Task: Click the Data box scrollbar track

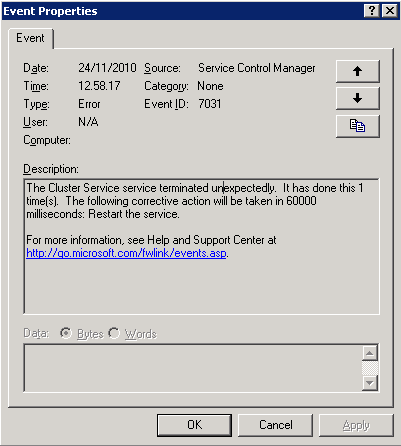Action: (x=370, y=368)
